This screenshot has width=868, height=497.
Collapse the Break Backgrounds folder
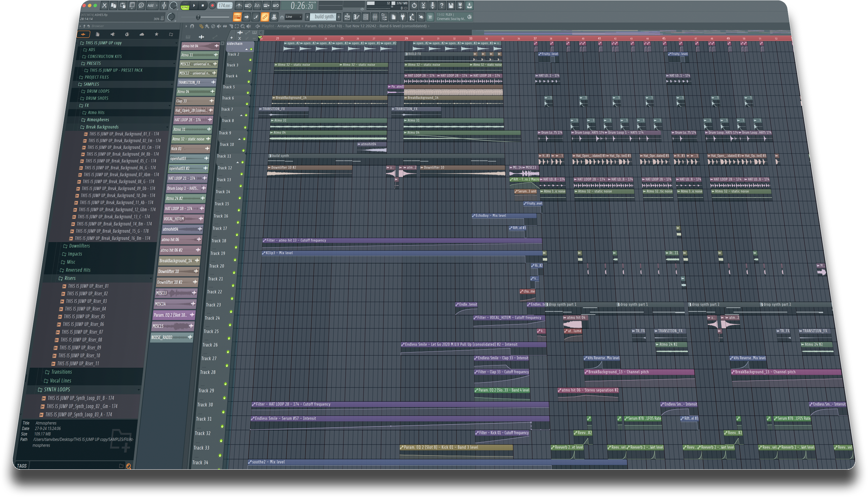pyautogui.click(x=102, y=127)
